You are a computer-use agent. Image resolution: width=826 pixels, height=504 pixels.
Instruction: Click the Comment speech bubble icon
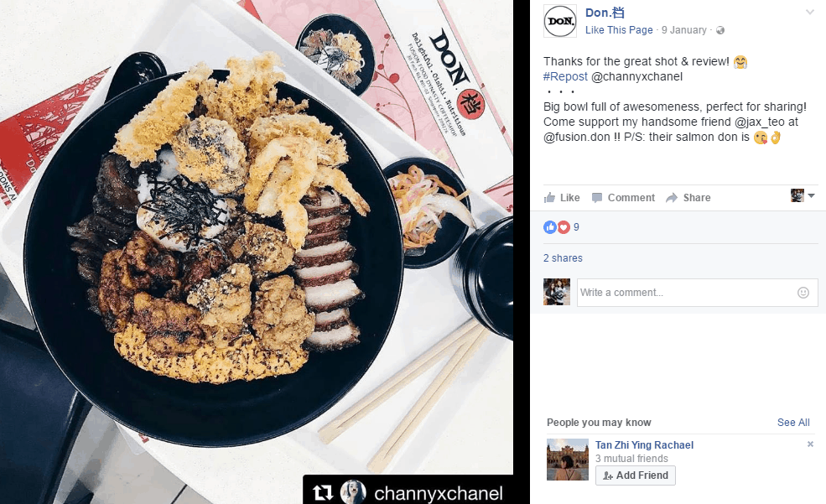click(597, 198)
